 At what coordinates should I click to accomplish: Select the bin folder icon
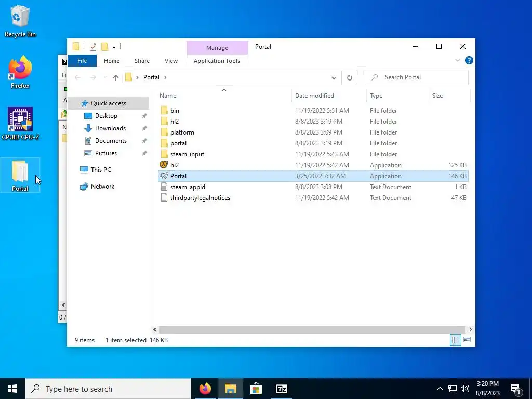164,110
